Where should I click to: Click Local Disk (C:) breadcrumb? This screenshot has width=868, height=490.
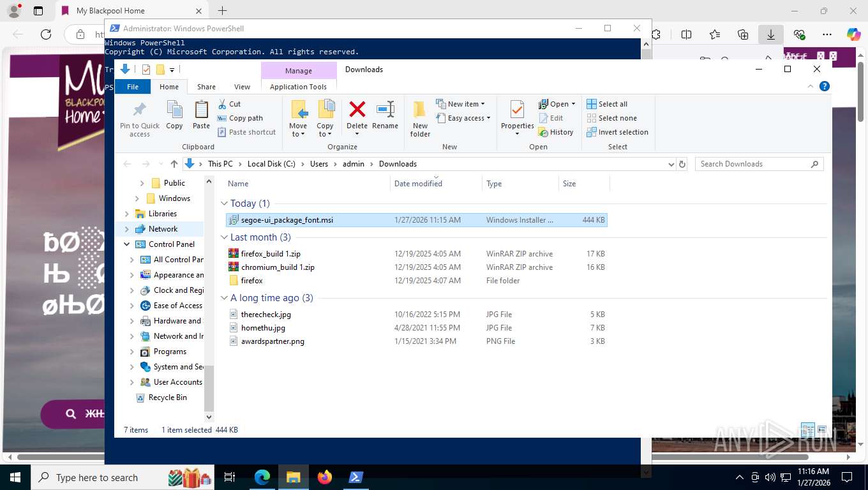coord(271,164)
